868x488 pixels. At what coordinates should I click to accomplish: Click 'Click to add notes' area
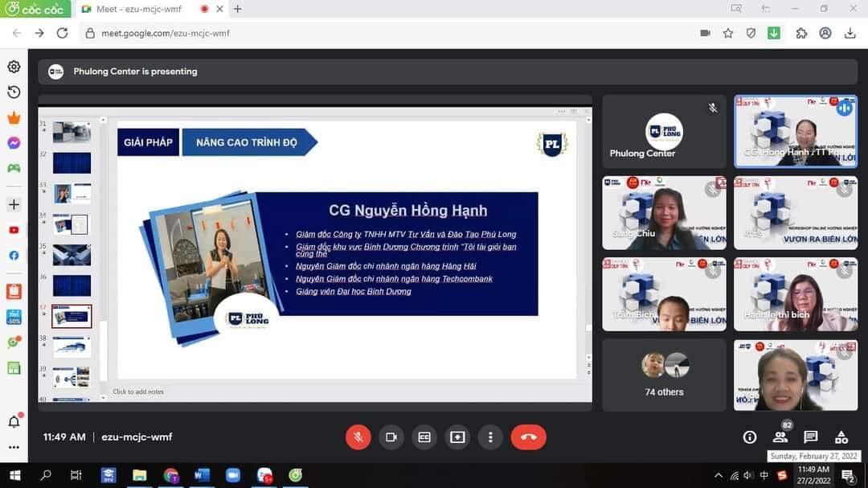click(x=138, y=392)
